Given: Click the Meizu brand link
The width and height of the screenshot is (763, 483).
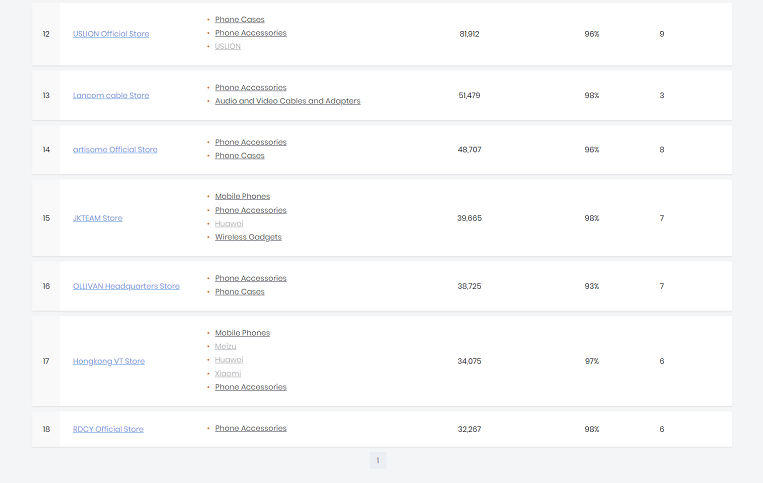Looking at the screenshot, I should (x=226, y=346).
